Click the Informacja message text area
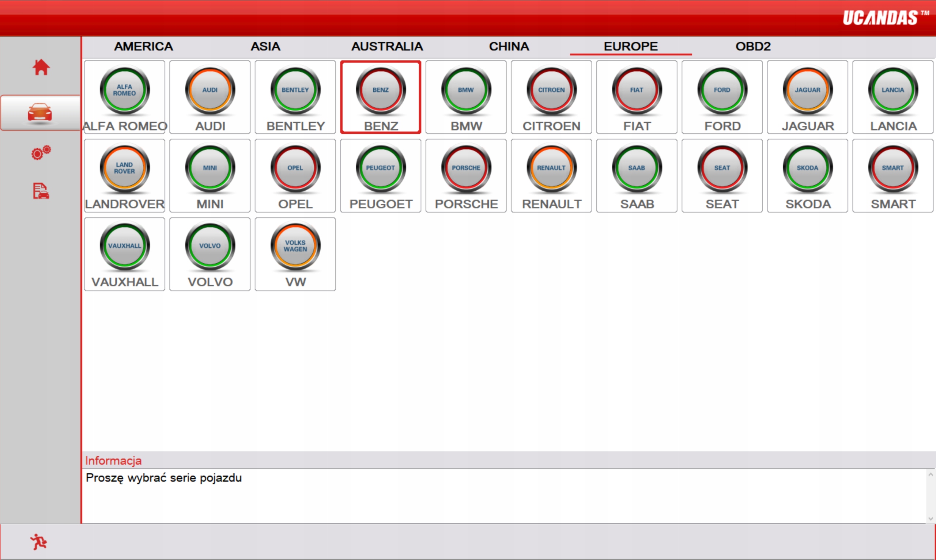This screenshot has height=560, width=936. pos(491,495)
